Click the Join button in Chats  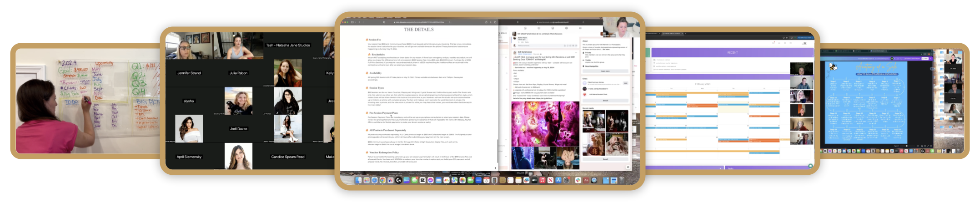(625, 83)
